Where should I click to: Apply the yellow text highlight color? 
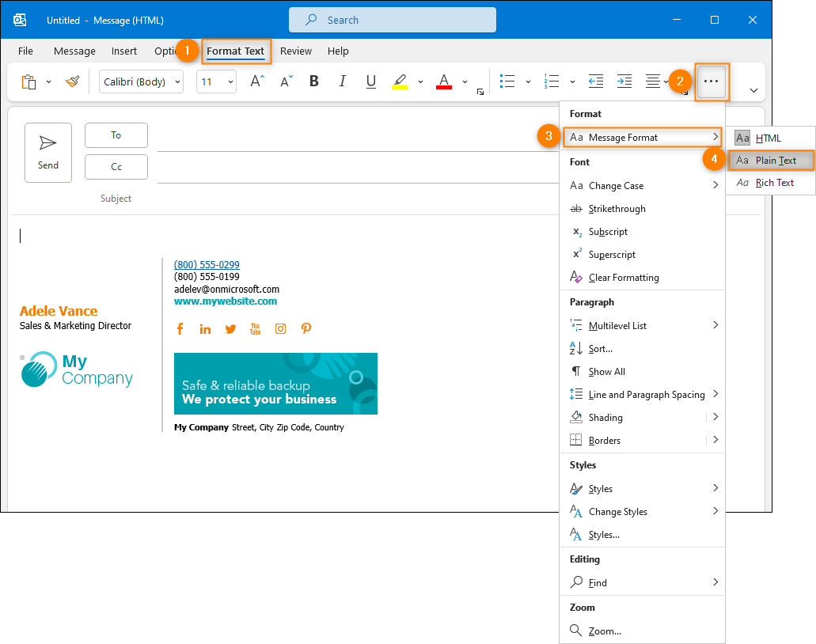tap(400, 81)
